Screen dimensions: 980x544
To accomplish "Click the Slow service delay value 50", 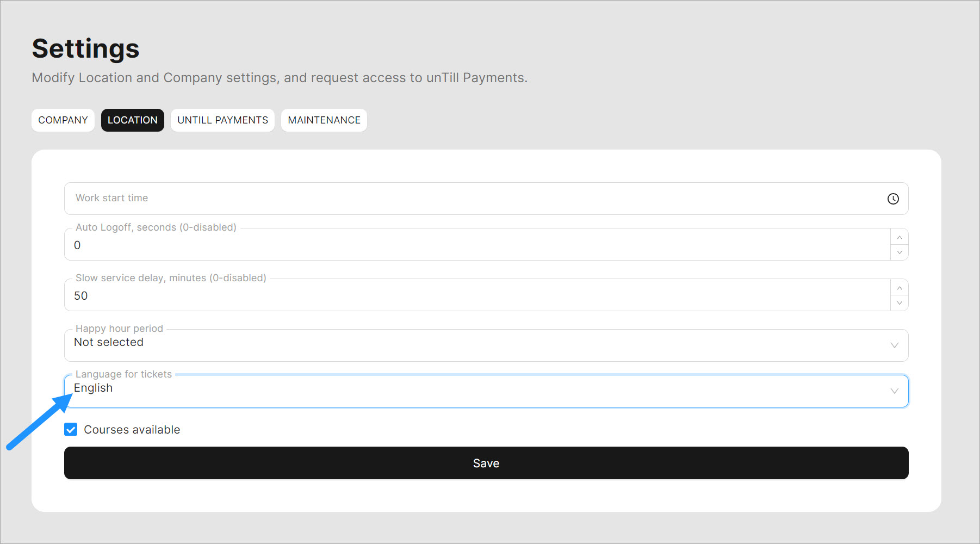I will click(81, 296).
